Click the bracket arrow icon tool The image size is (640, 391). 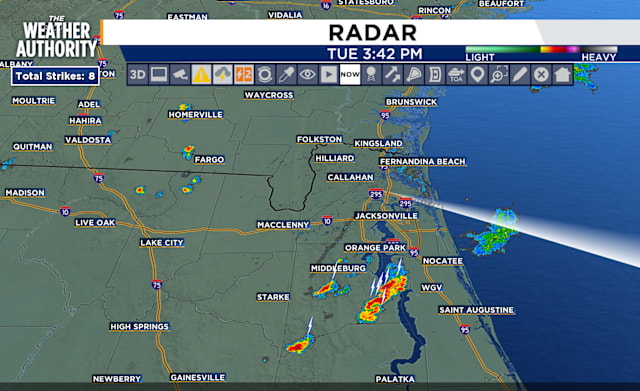coord(435,75)
